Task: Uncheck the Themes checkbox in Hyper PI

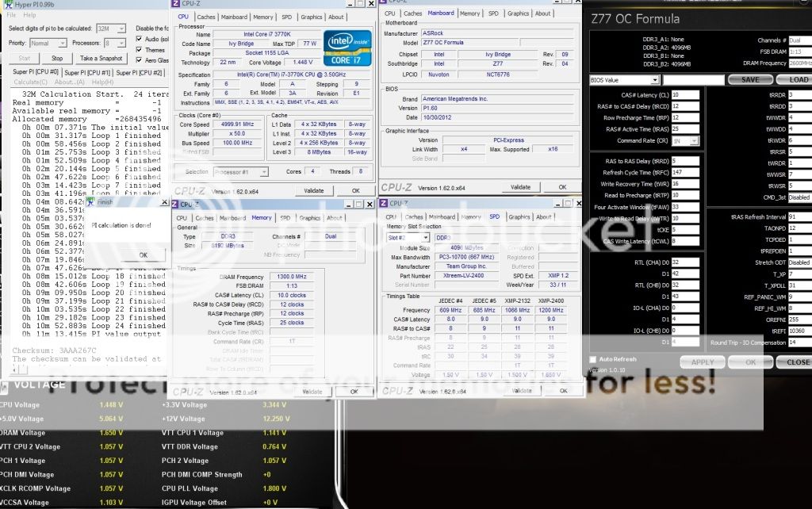Action: pos(140,49)
